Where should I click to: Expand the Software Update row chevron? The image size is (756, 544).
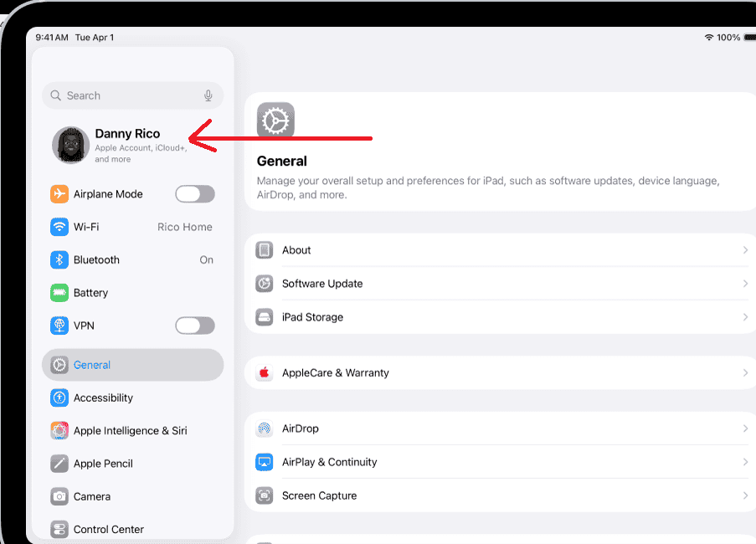(745, 284)
